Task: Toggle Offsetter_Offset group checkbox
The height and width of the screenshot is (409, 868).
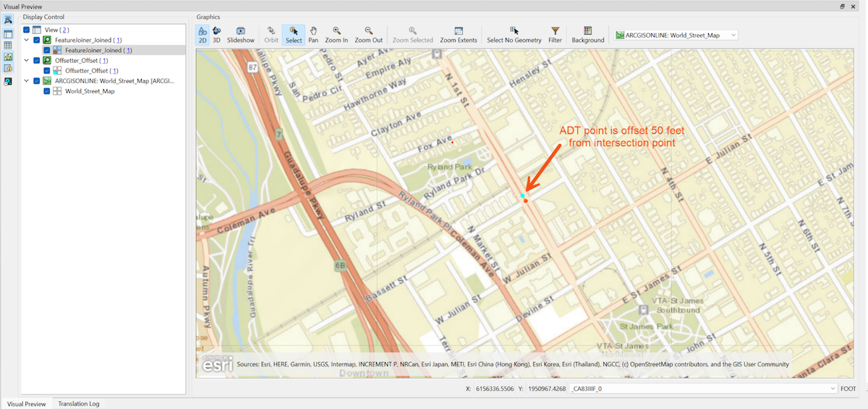Action: [x=37, y=61]
